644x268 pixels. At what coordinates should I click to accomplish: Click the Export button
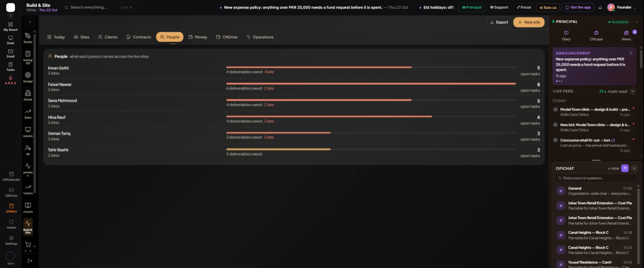coord(499,22)
